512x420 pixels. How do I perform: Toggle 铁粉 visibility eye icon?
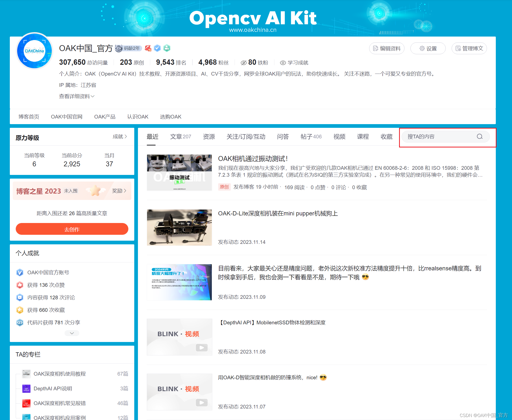(243, 63)
